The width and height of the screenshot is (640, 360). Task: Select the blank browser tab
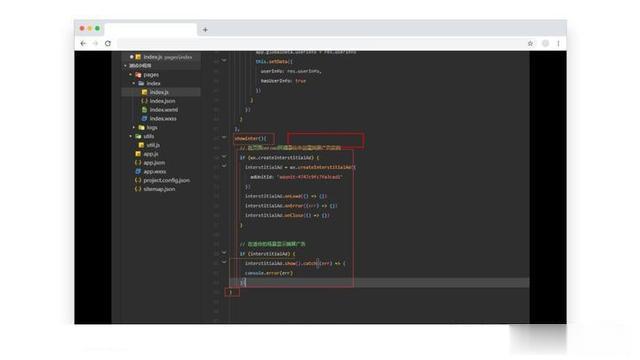[150, 29]
